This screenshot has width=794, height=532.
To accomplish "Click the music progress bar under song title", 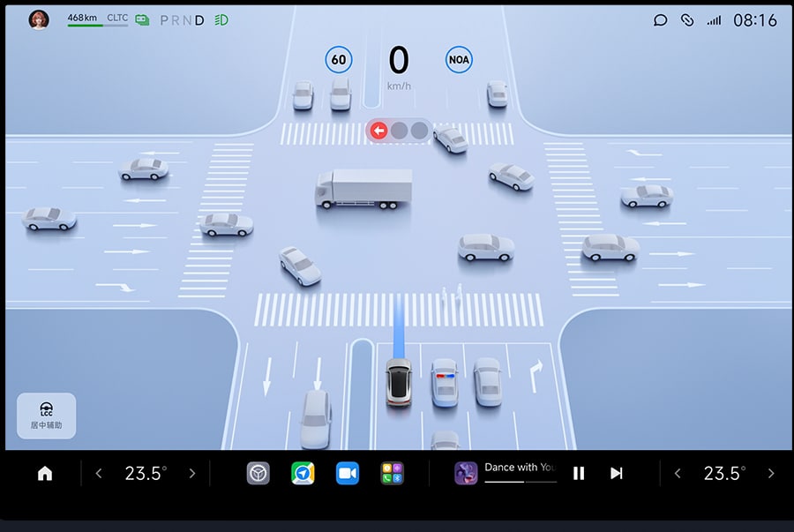I will click(521, 482).
